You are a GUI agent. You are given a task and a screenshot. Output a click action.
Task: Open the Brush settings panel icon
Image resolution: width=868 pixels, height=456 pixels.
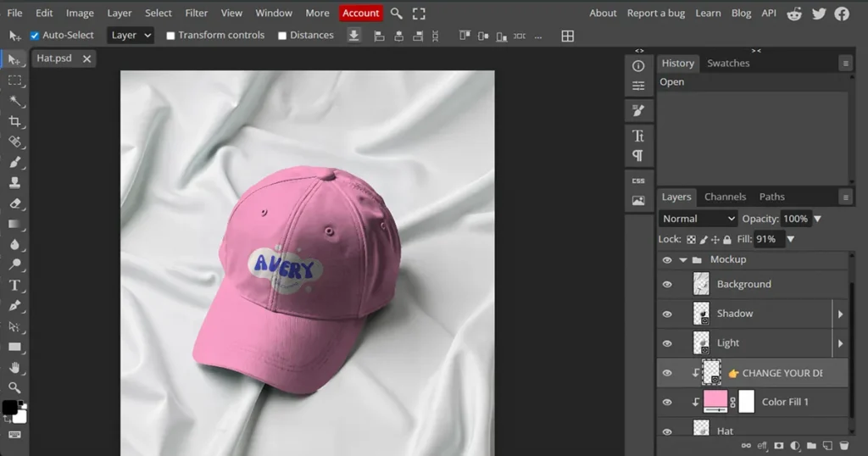pos(638,111)
